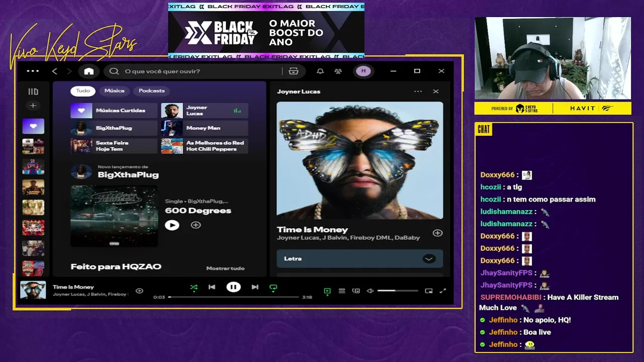Screen dimensions: 644x362
Task: Skip to the next track
Action: tap(255, 287)
